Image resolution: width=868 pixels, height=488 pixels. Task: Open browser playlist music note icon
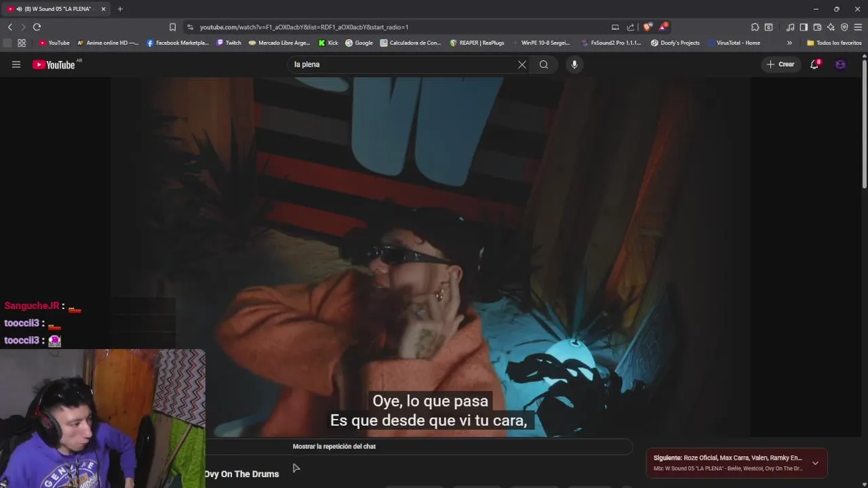click(x=790, y=27)
